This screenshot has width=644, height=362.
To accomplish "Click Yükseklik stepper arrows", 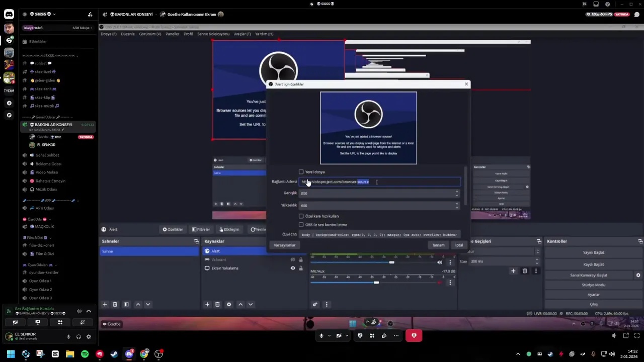I will click(x=457, y=205).
